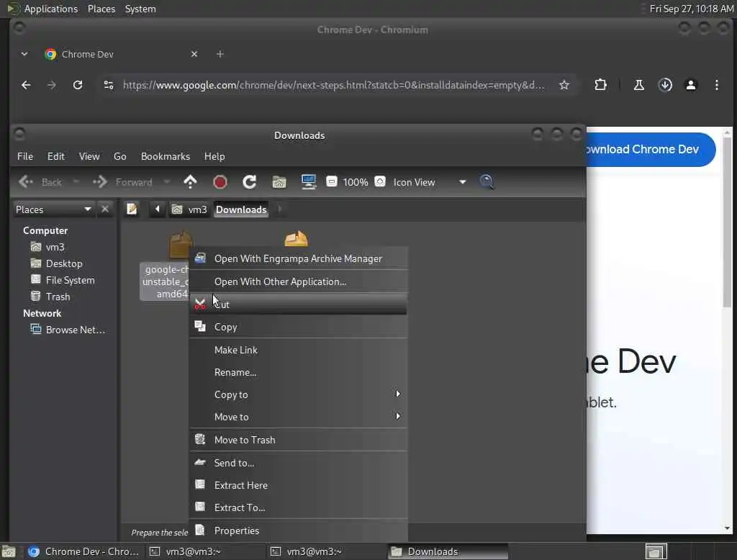Click the vm3 path bar button
This screenshot has height=560, width=737.
coord(189,209)
